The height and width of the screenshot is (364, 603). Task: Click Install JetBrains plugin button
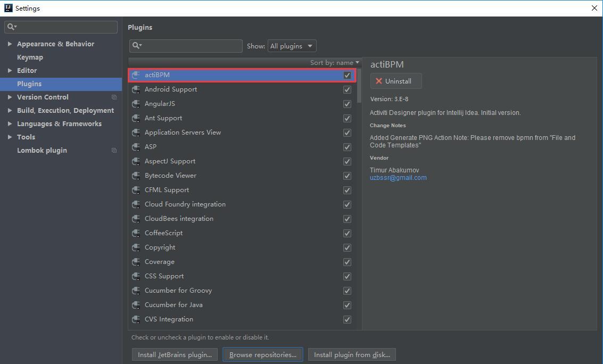click(x=175, y=355)
